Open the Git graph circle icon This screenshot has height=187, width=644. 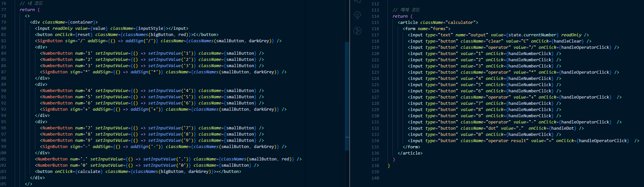pyautogui.click(x=357, y=31)
